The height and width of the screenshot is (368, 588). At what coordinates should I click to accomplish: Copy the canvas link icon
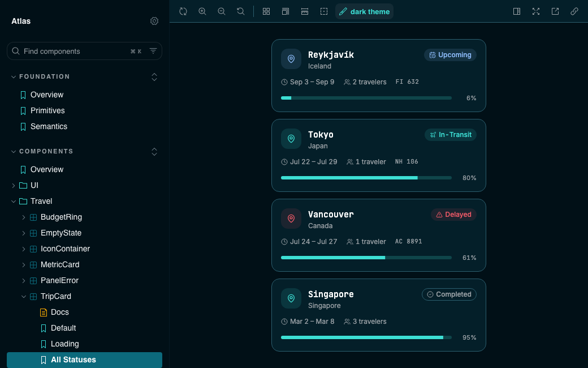pyautogui.click(x=574, y=12)
